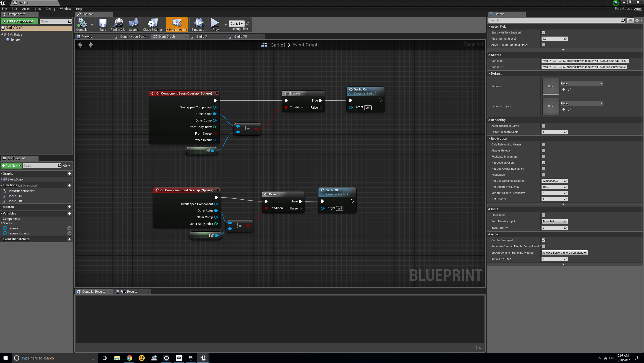Add a new graph with plus
This screenshot has height=363, width=644.
69,173
